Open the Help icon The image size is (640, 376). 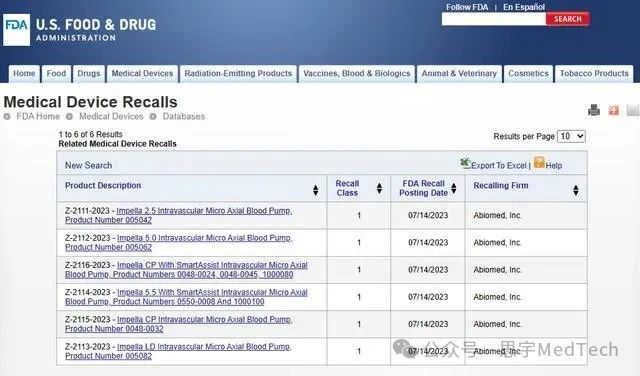[539, 162]
